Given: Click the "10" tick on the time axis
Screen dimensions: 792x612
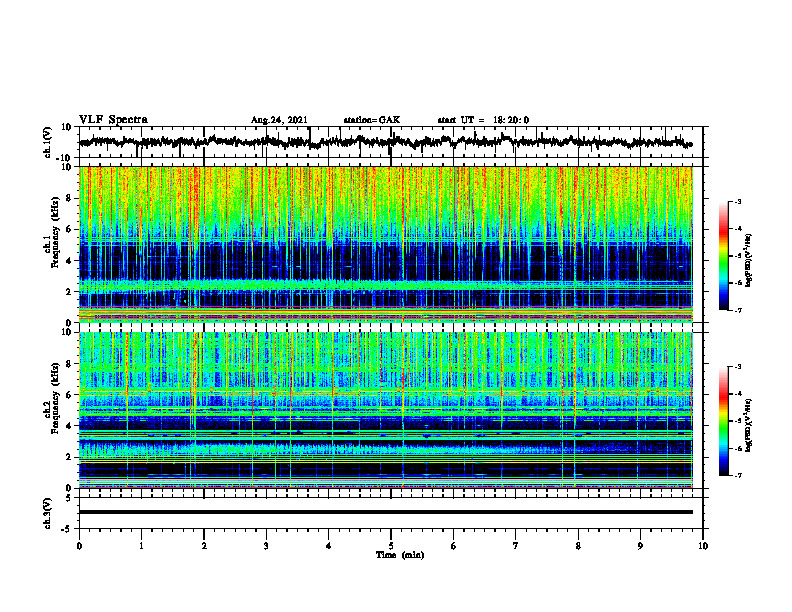Looking at the screenshot, I should coord(703,546).
